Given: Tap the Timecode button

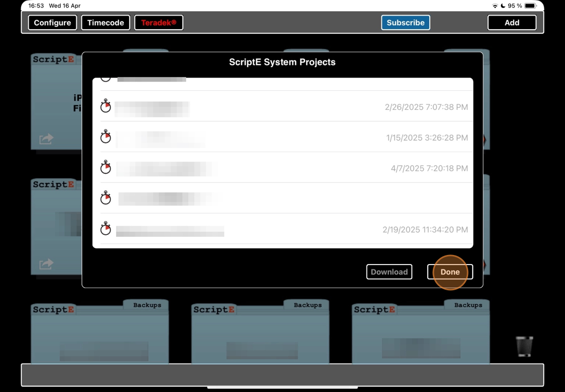Looking at the screenshot, I should click(x=105, y=23).
